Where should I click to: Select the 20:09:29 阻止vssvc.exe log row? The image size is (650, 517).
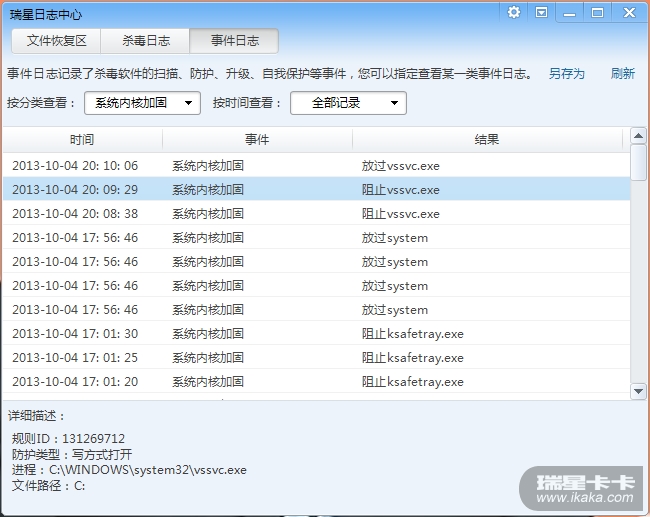click(317, 189)
